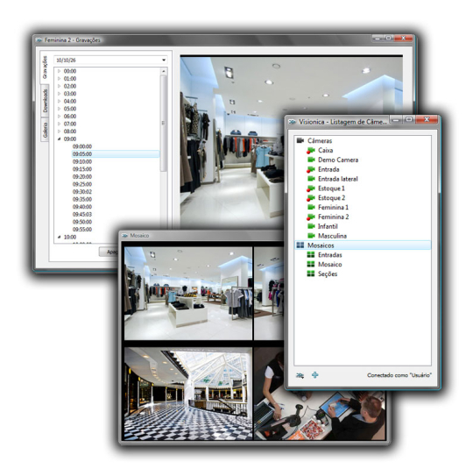Click the checkout counter tile in Mosaico

[320, 415]
